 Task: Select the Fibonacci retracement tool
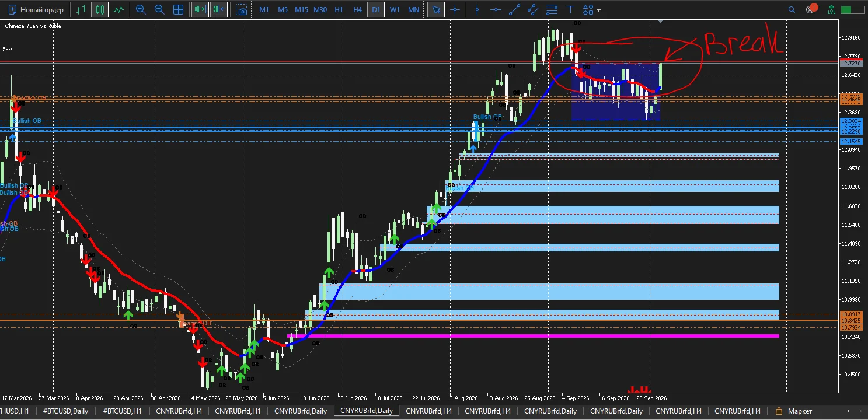coord(552,10)
